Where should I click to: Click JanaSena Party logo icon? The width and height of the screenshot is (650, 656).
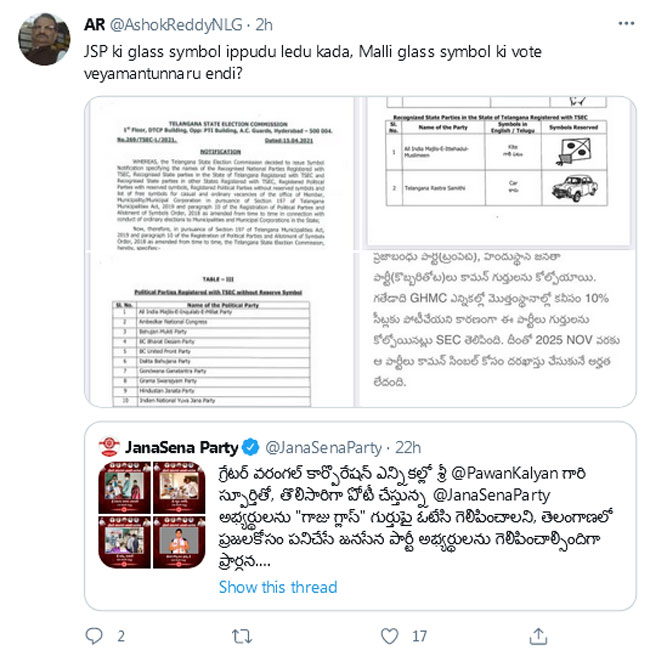109,447
